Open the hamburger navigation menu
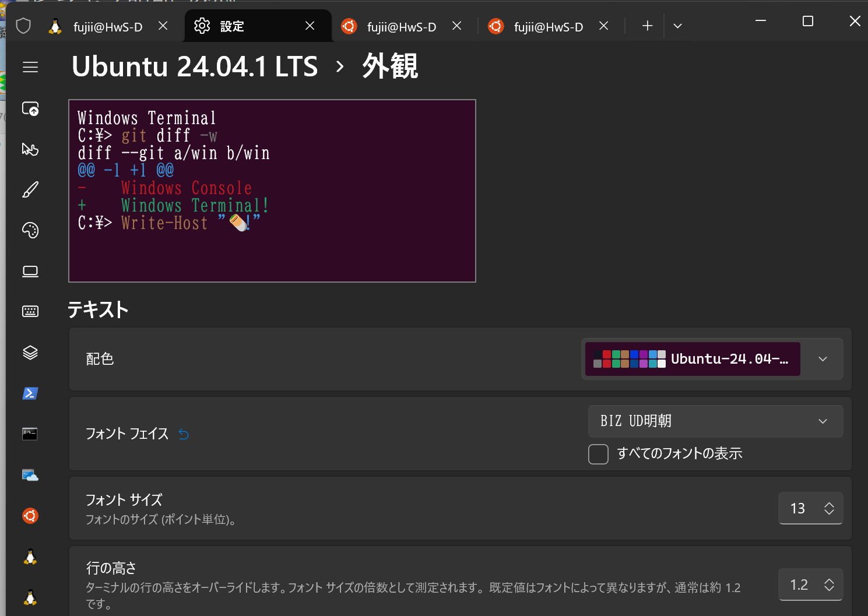This screenshot has width=868, height=616. click(30, 67)
